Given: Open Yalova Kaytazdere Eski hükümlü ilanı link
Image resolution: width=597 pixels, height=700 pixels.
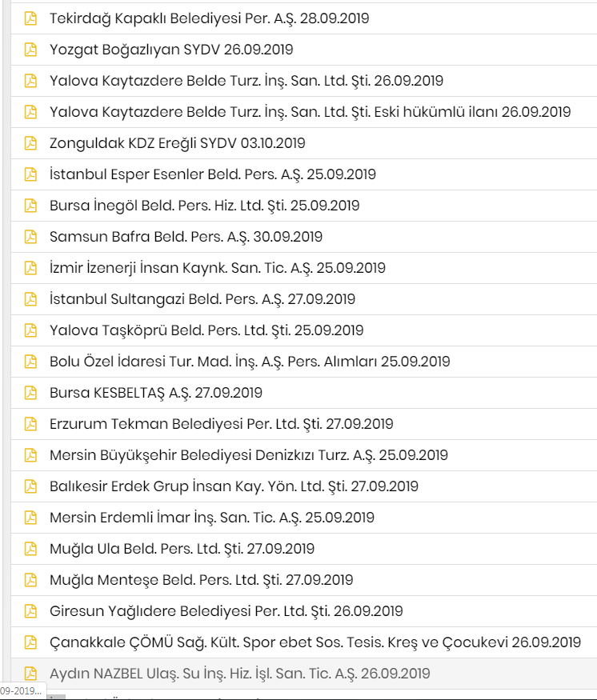Looking at the screenshot, I should tap(311, 112).
